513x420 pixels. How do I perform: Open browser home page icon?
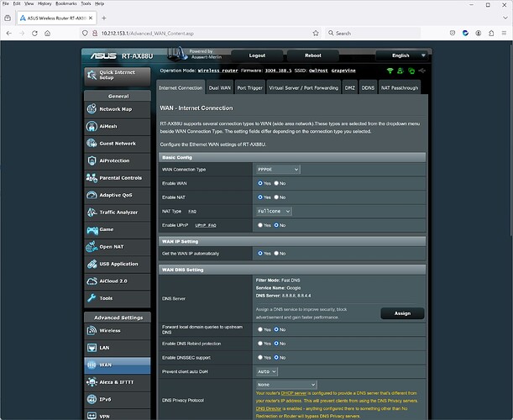point(48,34)
